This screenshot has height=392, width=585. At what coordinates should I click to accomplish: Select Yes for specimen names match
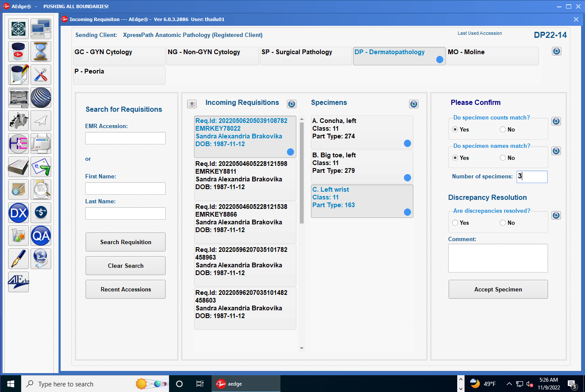455,158
